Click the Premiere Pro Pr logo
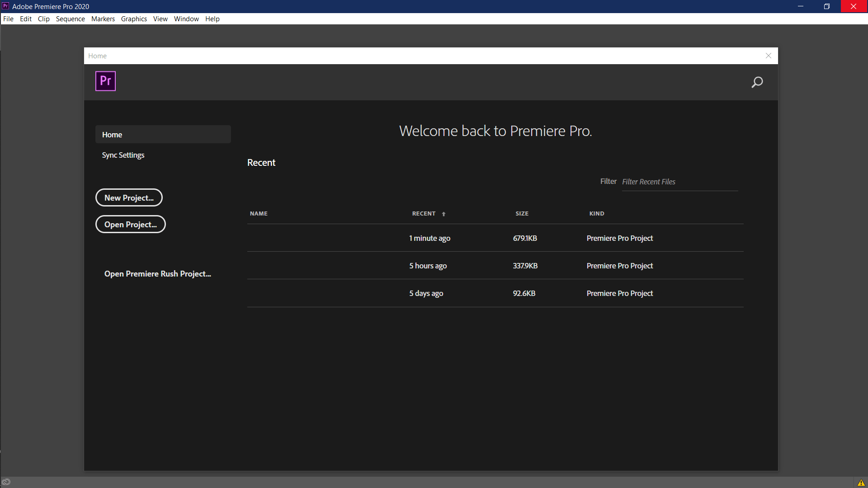Image resolution: width=868 pixels, height=488 pixels. 105,81
